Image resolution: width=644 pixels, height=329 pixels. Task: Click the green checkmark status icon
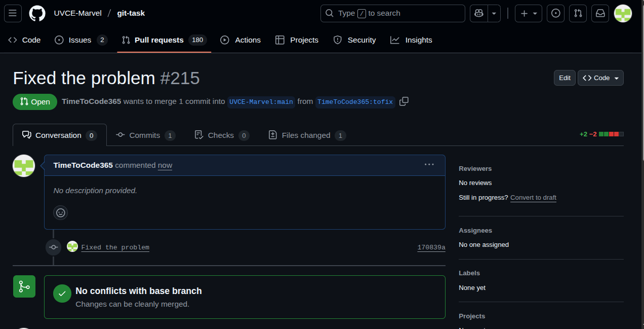[62, 294]
